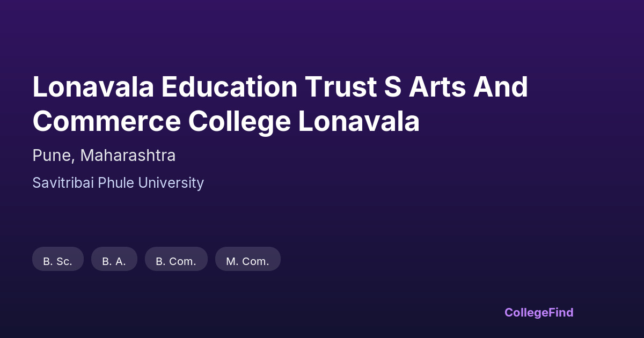Click the word 'College' in the title
The height and width of the screenshot is (338, 644).
click(x=239, y=122)
